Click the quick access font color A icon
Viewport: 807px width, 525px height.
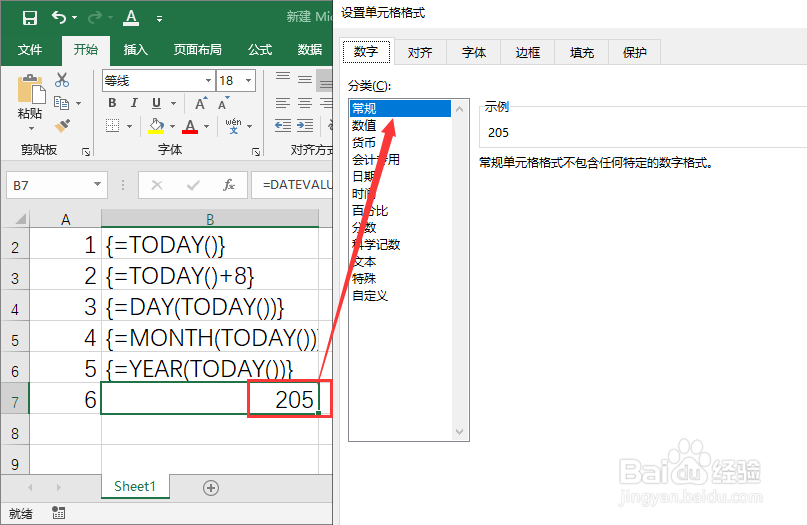click(x=131, y=18)
